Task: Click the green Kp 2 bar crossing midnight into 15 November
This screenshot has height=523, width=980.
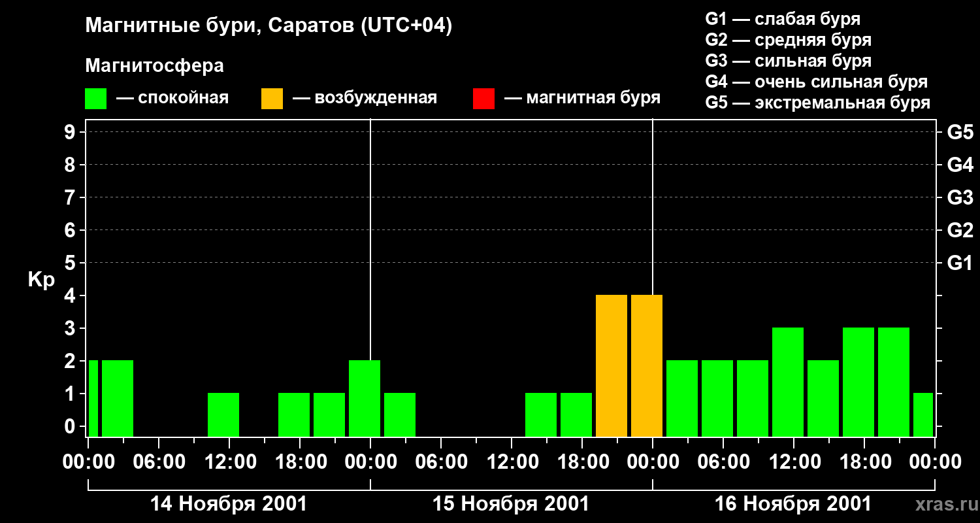Action: pyautogui.click(x=365, y=399)
